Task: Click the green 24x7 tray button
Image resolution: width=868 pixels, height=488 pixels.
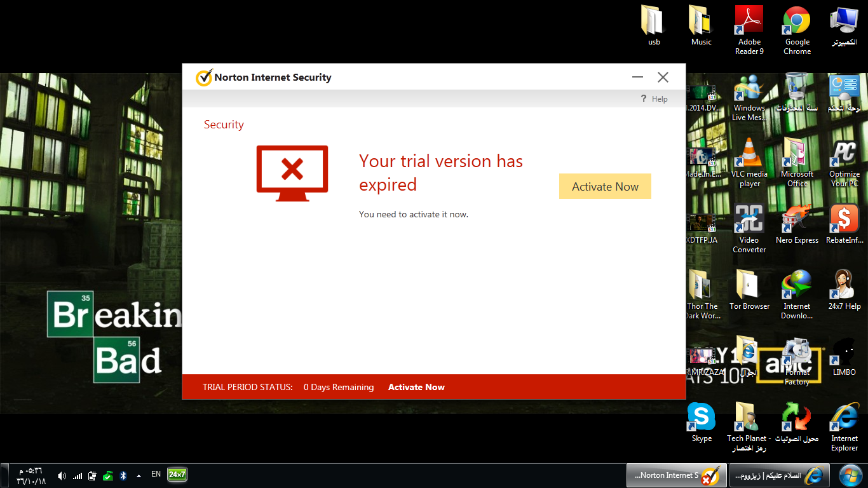Action: tap(177, 475)
